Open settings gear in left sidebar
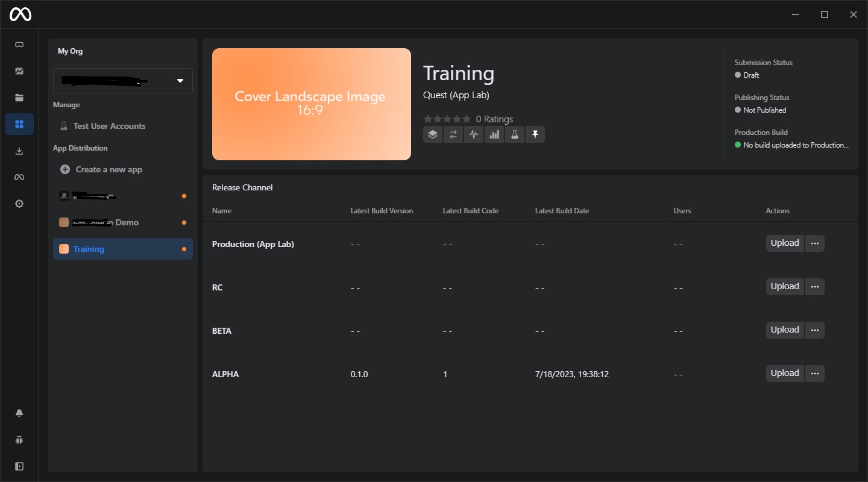Viewport: 868px width, 482px height. pyautogui.click(x=19, y=204)
